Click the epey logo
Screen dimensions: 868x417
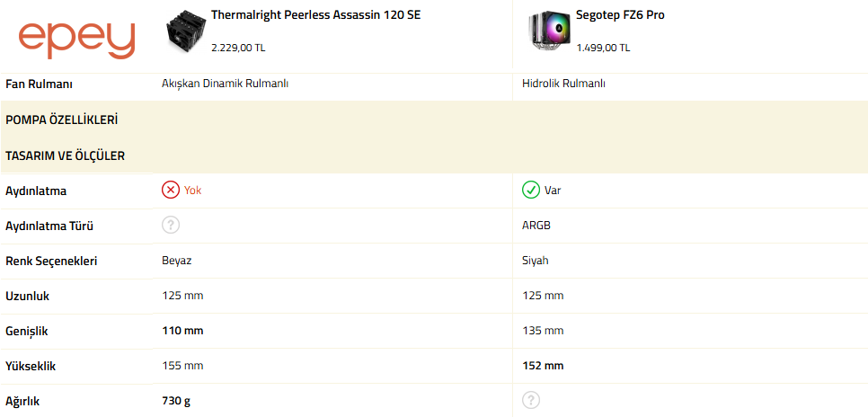click(x=76, y=40)
